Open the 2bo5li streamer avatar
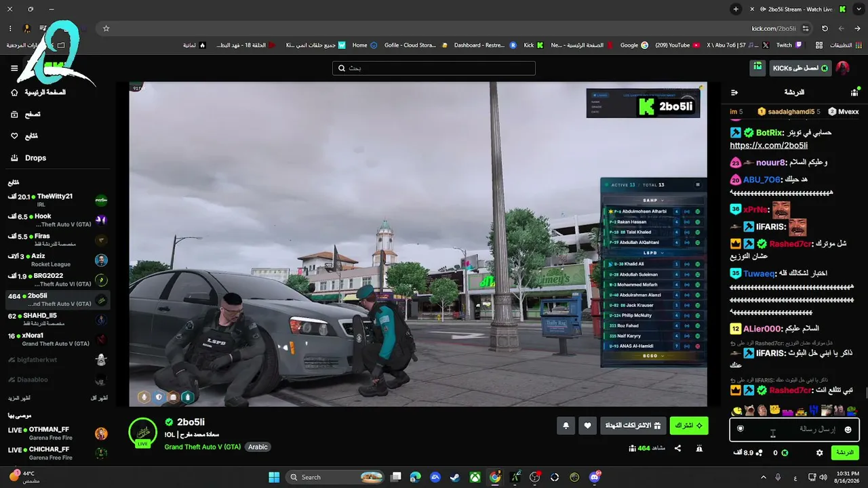Screen dimensions: 868x488 143,432
